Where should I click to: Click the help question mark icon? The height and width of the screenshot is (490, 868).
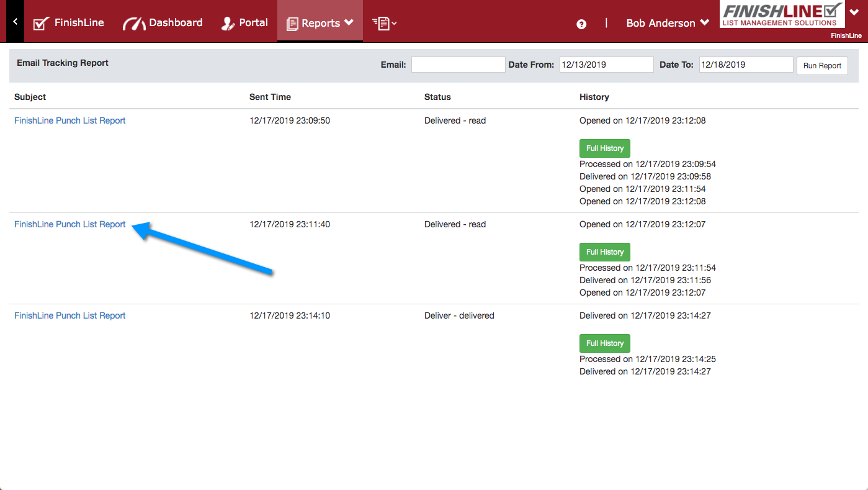click(581, 24)
